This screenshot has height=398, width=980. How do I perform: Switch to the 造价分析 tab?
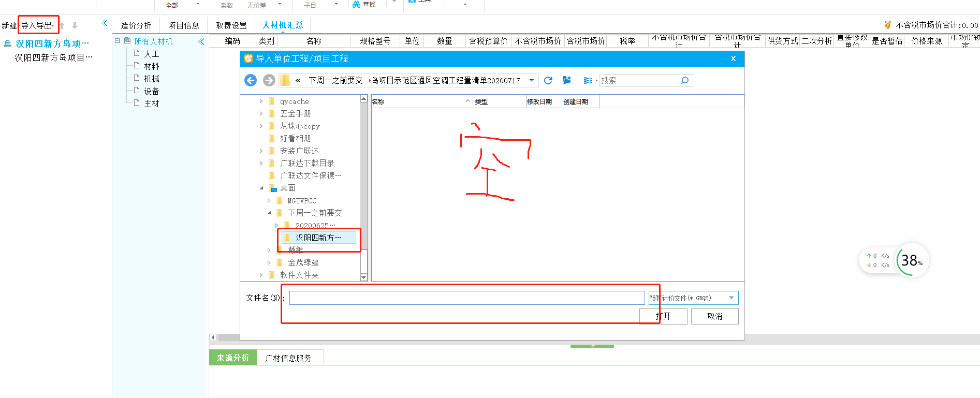point(136,25)
